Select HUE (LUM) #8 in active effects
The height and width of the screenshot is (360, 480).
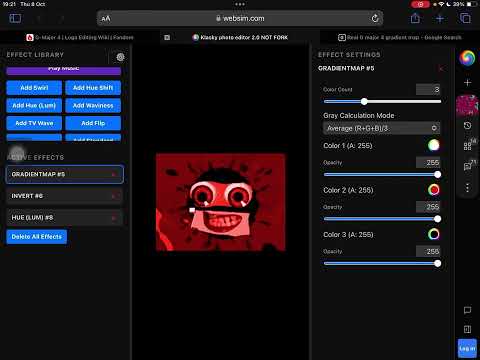(65, 218)
